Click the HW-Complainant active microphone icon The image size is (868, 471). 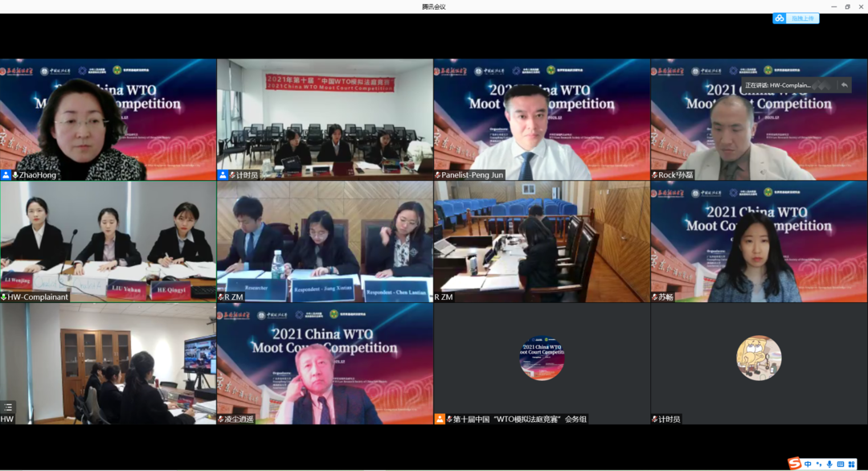click(x=4, y=297)
